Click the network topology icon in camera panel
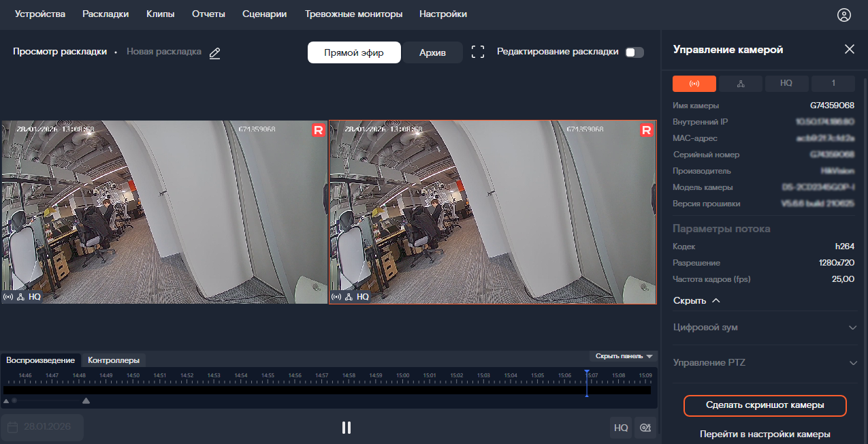868x444 pixels. 741,83
